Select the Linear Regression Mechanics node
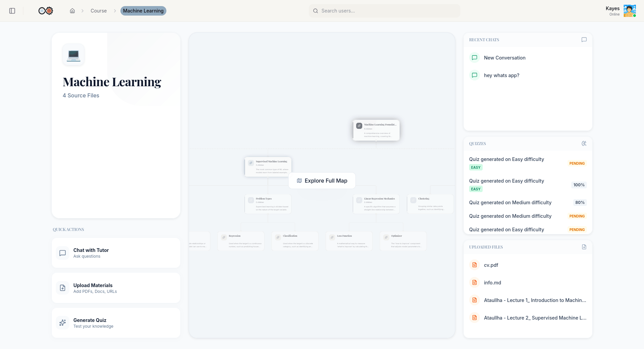Screen dimensions: 644x349 376,204
